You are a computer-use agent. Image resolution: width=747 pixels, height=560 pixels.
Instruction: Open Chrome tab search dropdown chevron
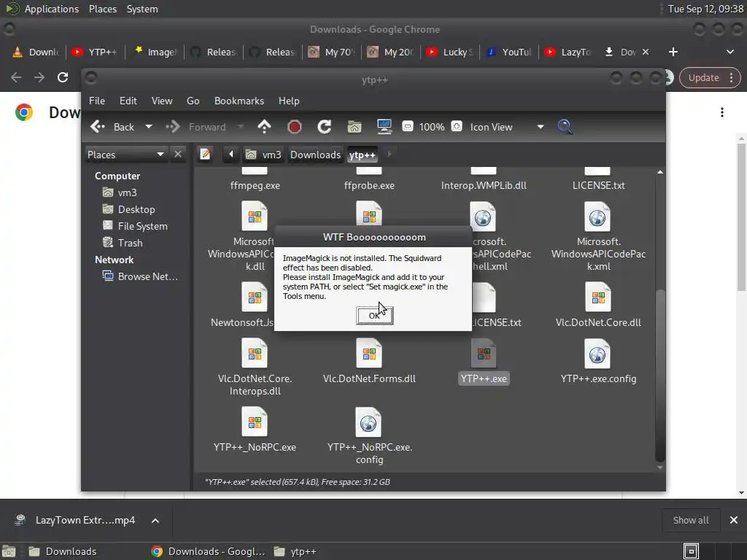(x=729, y=52)
